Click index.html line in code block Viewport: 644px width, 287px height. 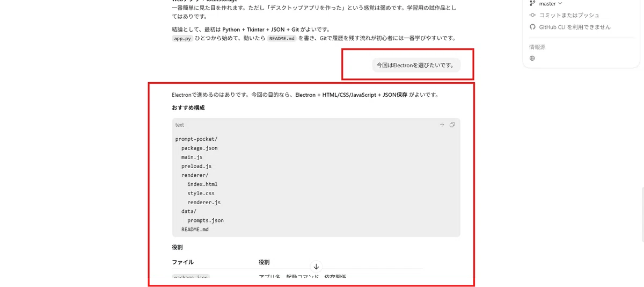202,184
